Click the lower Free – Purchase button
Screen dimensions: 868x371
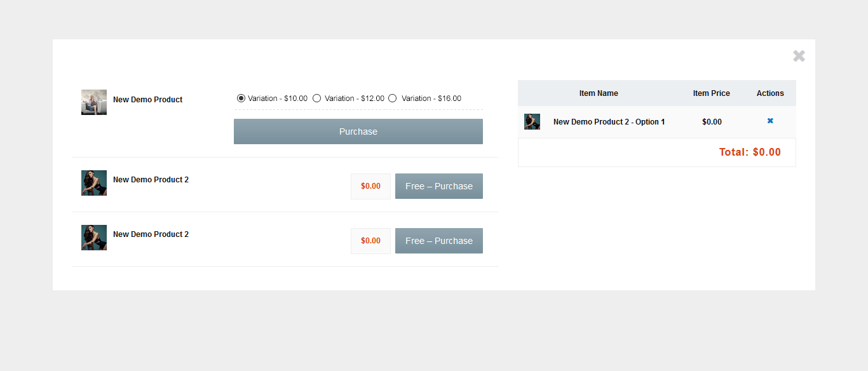pos(438,241)
